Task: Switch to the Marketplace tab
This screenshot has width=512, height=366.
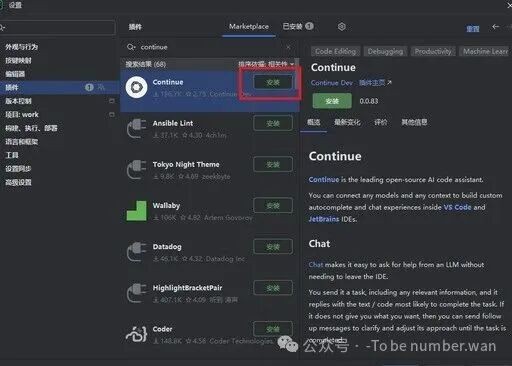Action: pos(249,26)
